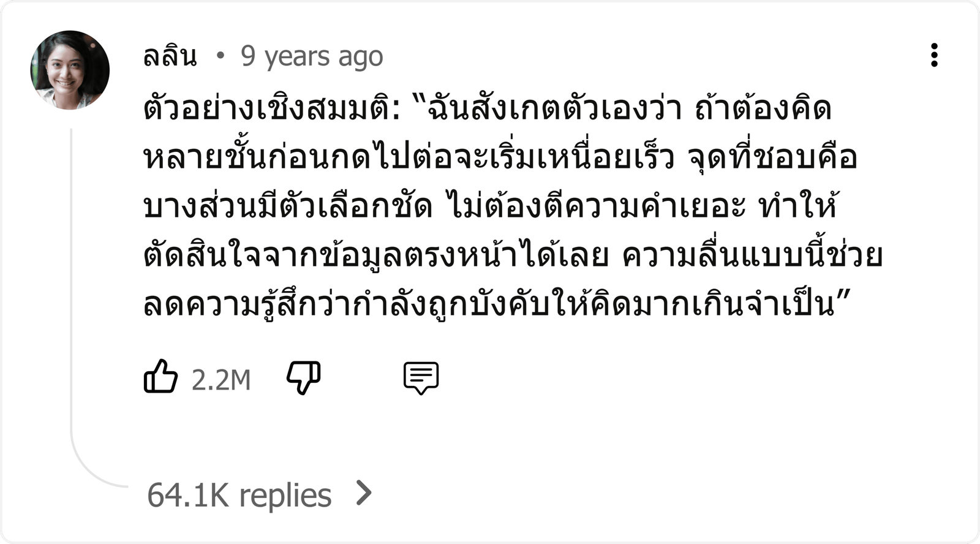Dislike the comment with the thumbs-down icon
This screenshot has width=980, height=544.
click(304, 377)
